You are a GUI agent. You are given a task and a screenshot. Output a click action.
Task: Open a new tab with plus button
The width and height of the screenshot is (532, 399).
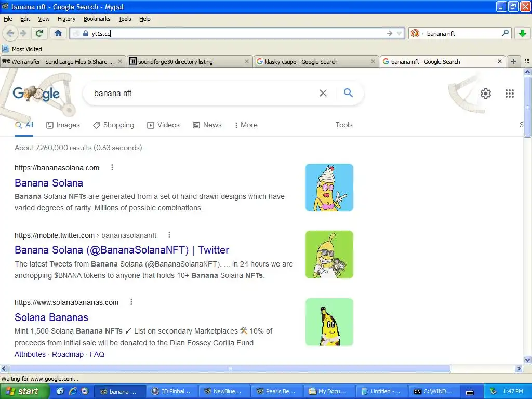coord(514,61)
